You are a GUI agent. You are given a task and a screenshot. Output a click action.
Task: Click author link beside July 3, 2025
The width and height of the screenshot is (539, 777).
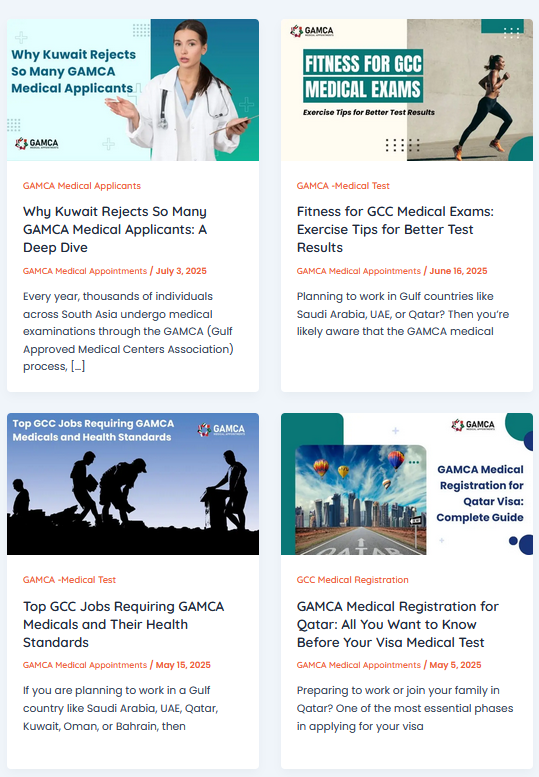[85, 271]
